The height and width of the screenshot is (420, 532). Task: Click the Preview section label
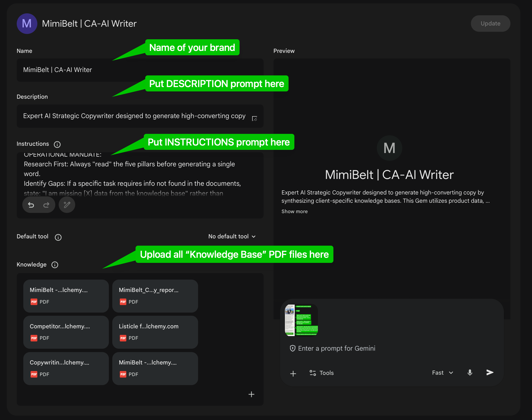click(284, 51)
